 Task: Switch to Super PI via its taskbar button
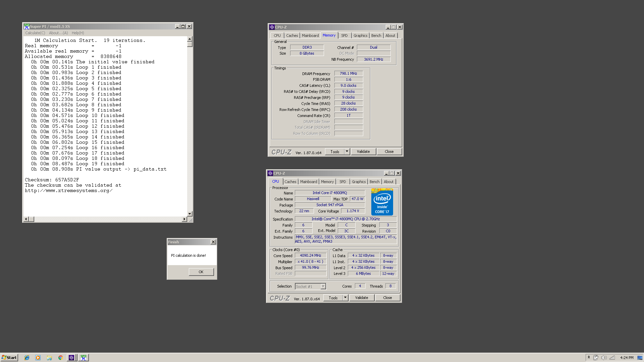click(84, 358)
